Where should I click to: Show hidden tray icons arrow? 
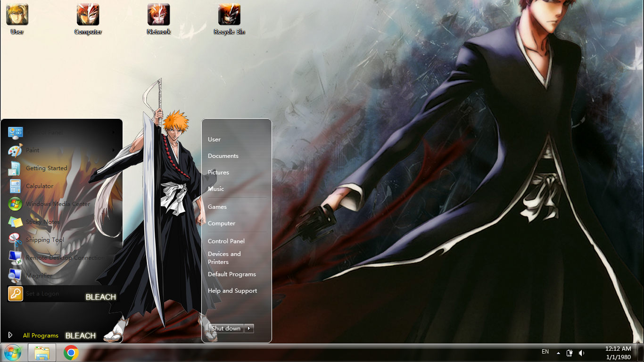click(x=558, y=353)
